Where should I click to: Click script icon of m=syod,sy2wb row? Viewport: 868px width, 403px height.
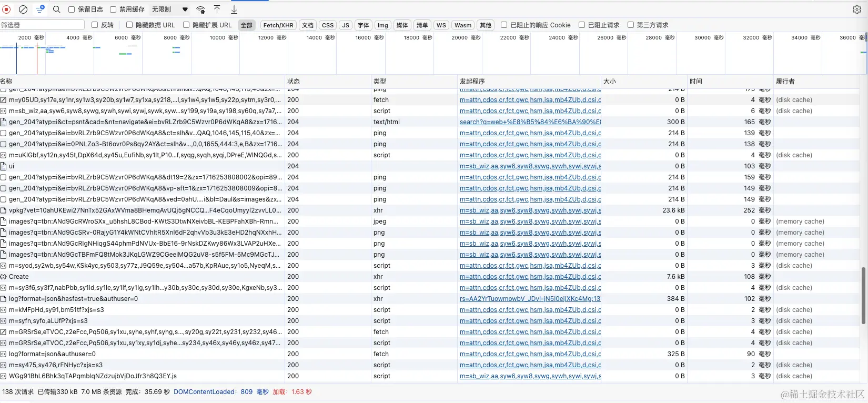click(x=4, y=266)
